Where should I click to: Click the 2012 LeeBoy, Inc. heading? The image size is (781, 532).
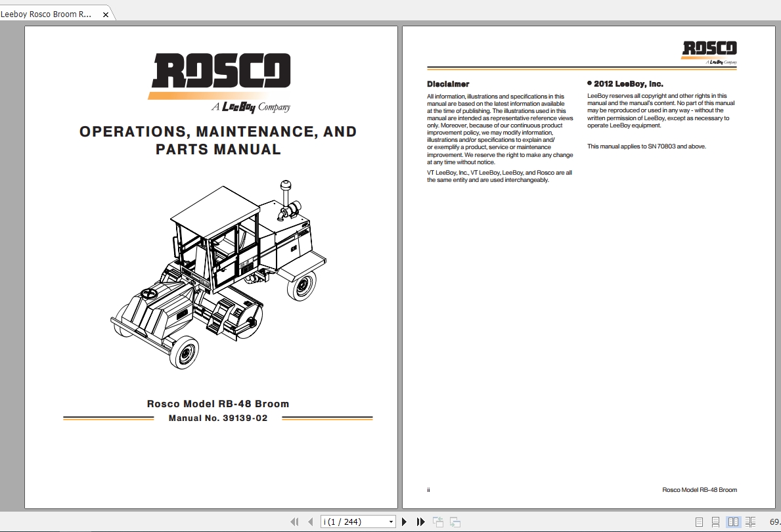[628, 84]
